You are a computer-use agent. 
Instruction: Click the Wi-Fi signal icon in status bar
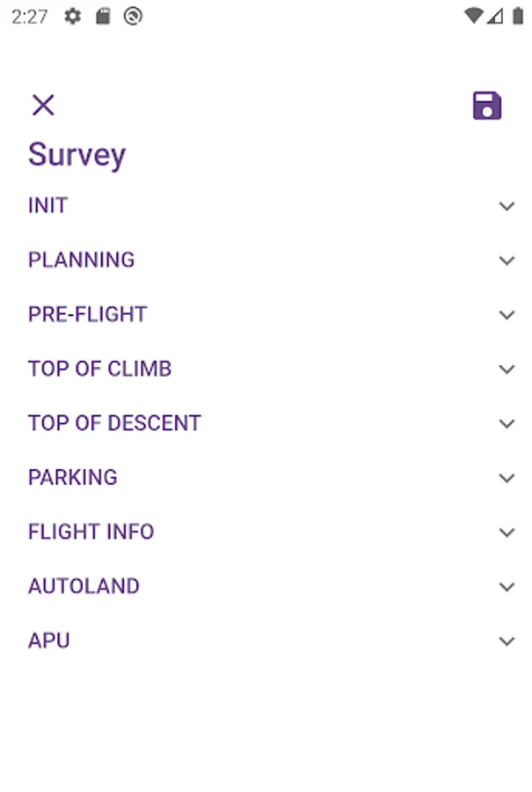tap(473, 16)
